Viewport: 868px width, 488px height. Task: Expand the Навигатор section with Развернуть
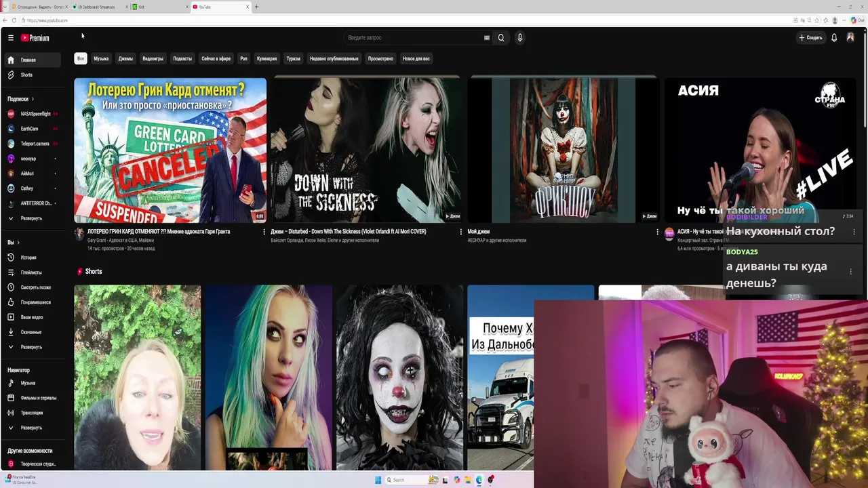point(33,428)
